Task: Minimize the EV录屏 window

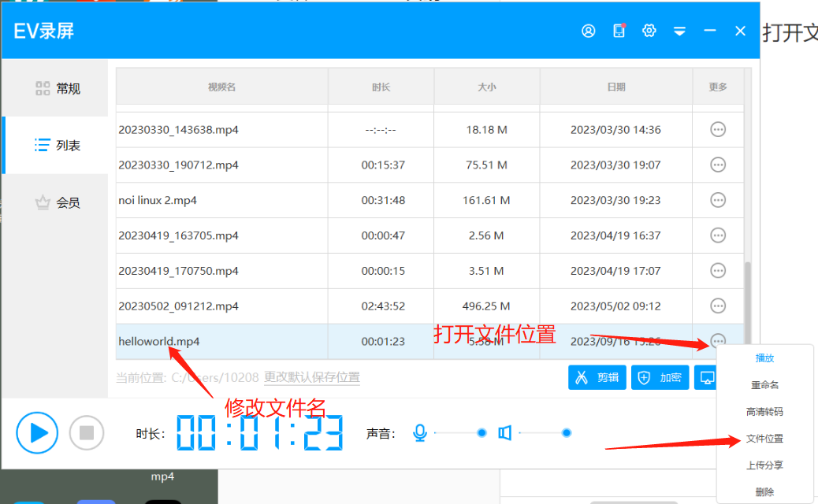Action: (709, 31)
